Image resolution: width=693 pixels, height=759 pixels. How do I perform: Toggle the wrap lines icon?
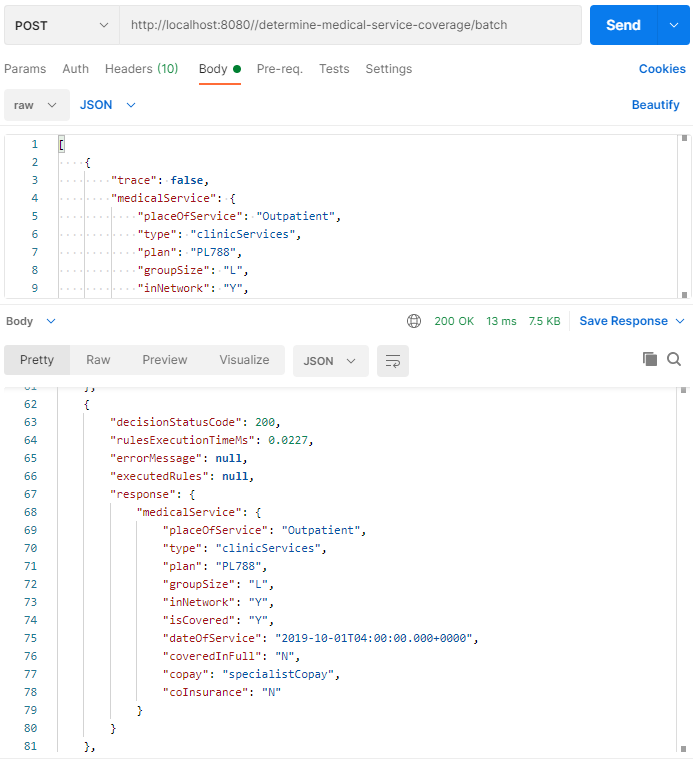click(393, 361)
